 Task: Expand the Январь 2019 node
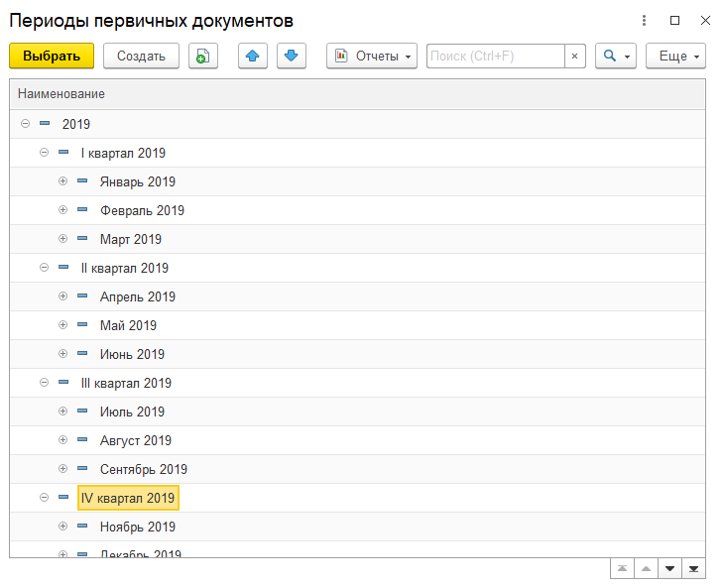tap(62, 181)
